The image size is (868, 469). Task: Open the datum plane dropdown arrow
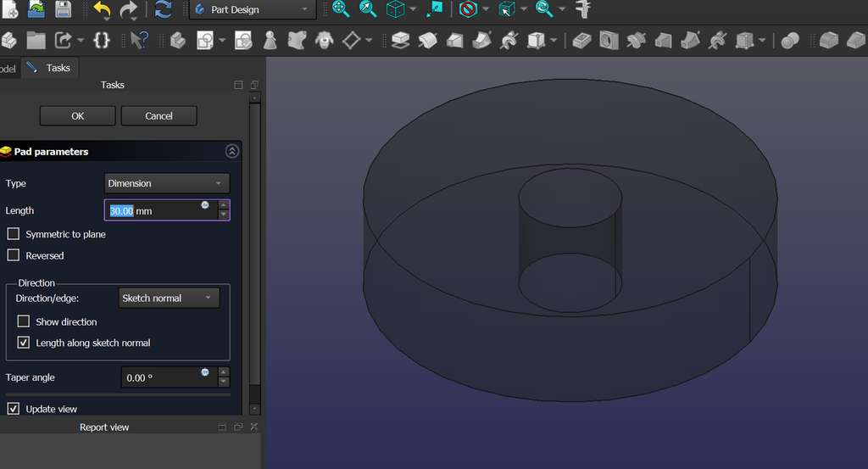369,41
